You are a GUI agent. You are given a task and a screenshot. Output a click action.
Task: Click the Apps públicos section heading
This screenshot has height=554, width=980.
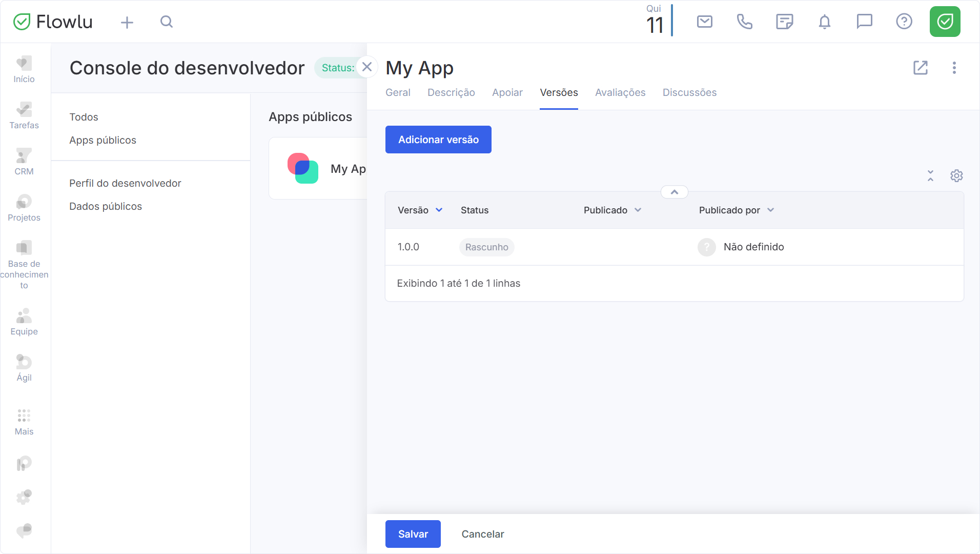310,117
